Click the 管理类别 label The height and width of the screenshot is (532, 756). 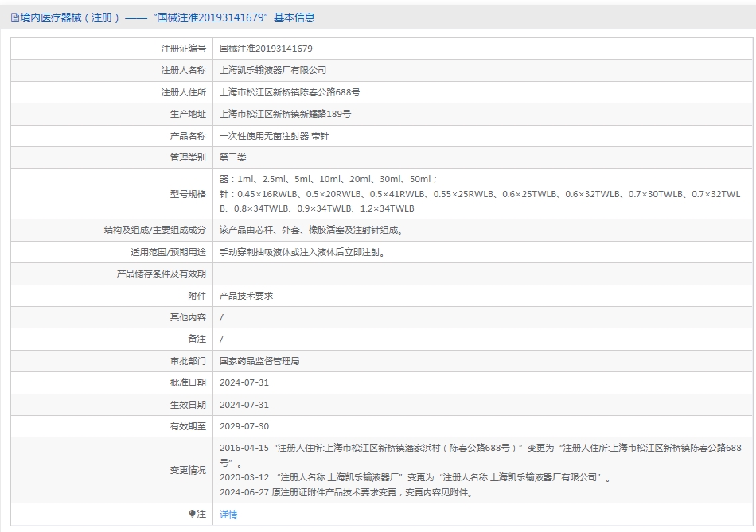[188, 157]
